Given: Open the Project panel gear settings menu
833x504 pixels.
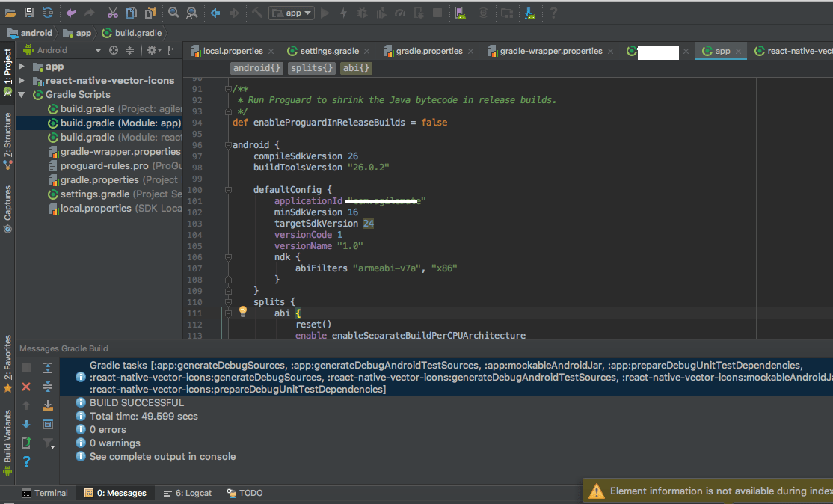Looking at the screenshot, I should 153,50.
